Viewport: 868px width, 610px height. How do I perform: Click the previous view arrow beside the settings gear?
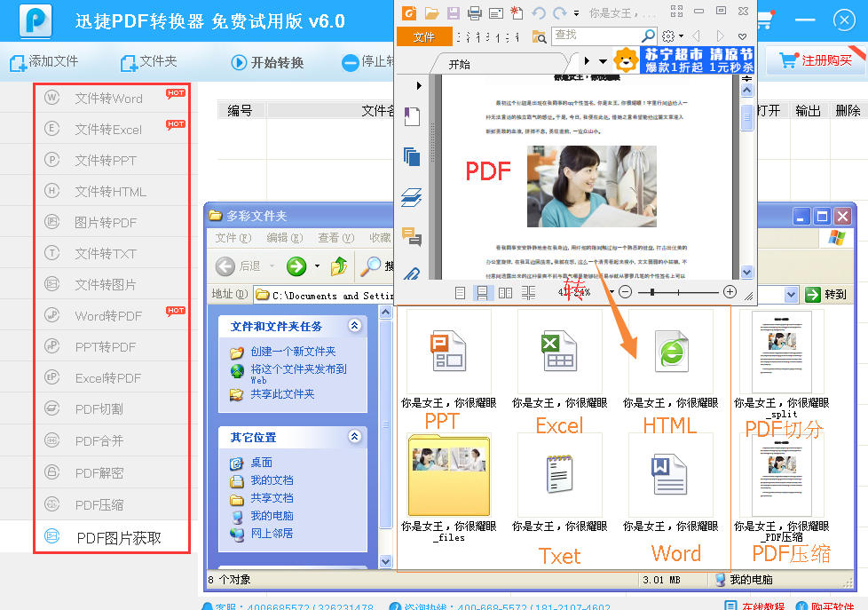pyautogui.click(x=697, y=36)
